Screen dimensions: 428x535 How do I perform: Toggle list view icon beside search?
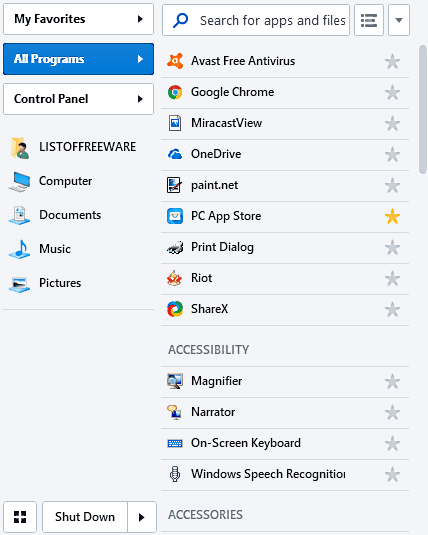tap(369, 20)
